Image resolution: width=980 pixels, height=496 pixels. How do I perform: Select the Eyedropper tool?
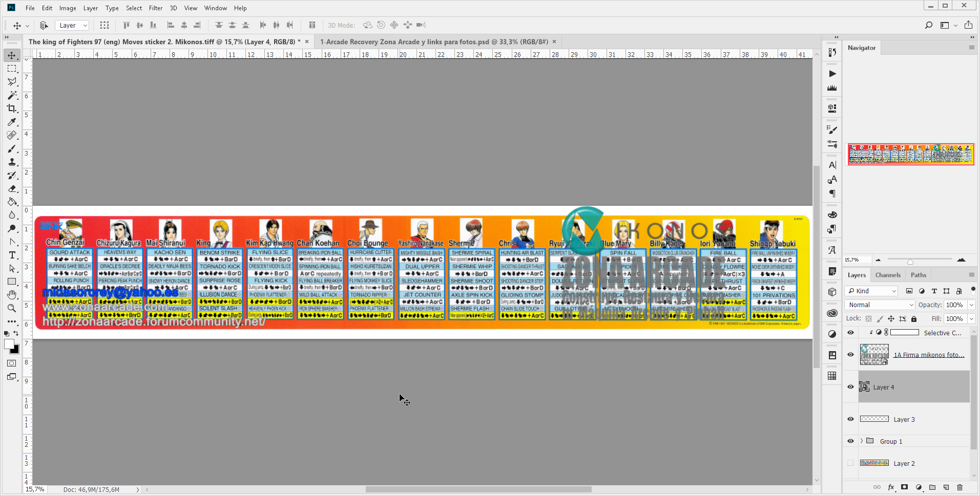click(x=12, y=122)
